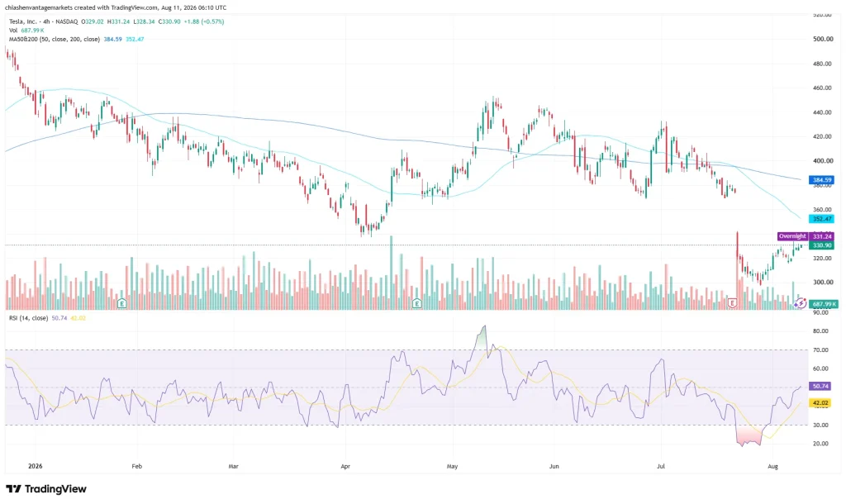Image resolution: width=846 pixels, height=504 pixels.
Task: Click the 300.00 price scale tick
Action: [x=823, y=283]
